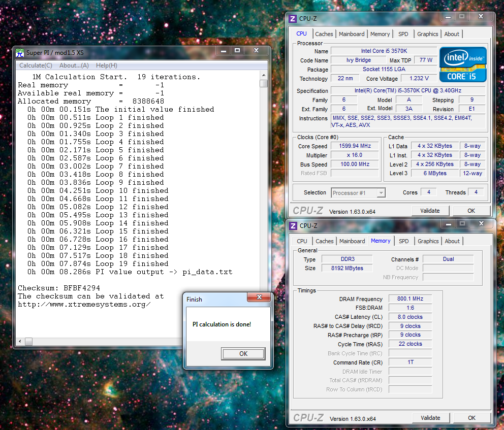Click the memory Size value 8192 MBytes
Image resolution: width=504 pixels, height=430 pixels.
(x=348, y=268)
